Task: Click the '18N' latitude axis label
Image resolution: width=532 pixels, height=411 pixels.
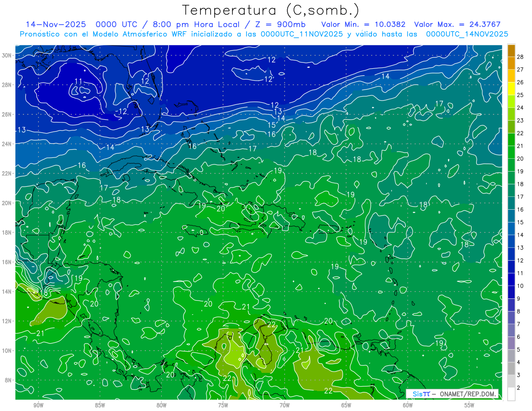Action: pyautogui.click(x=7, y=232)
